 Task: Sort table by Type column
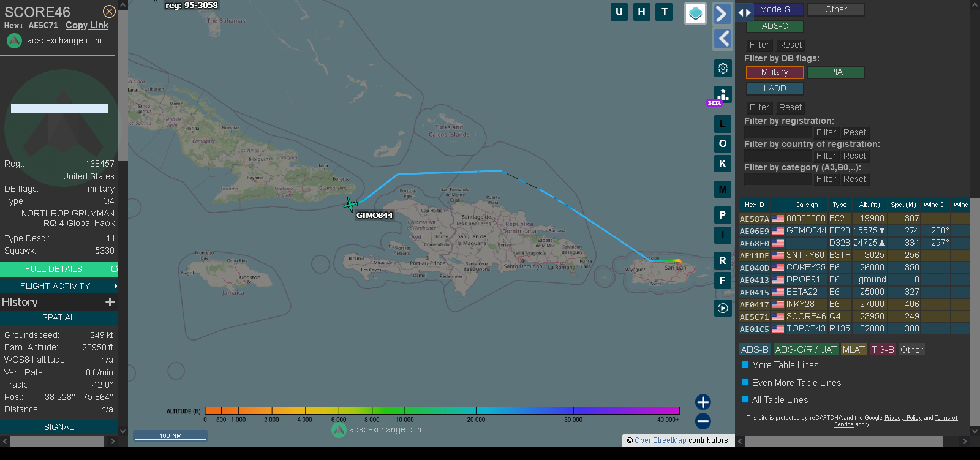(840, 205)
